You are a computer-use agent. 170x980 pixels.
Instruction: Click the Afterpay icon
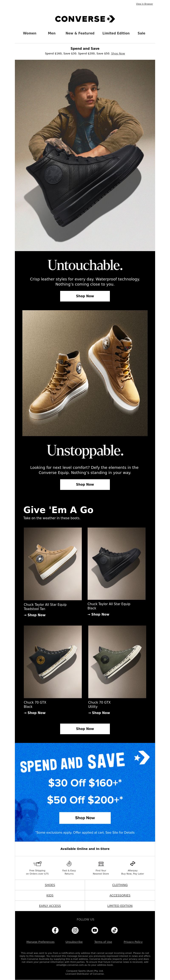132,864
